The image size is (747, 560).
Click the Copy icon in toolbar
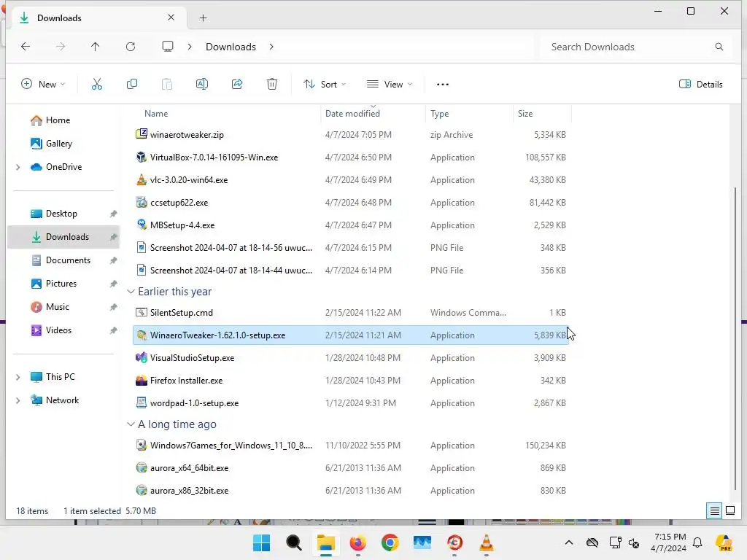pyautogui.click(x=132, y=85)
